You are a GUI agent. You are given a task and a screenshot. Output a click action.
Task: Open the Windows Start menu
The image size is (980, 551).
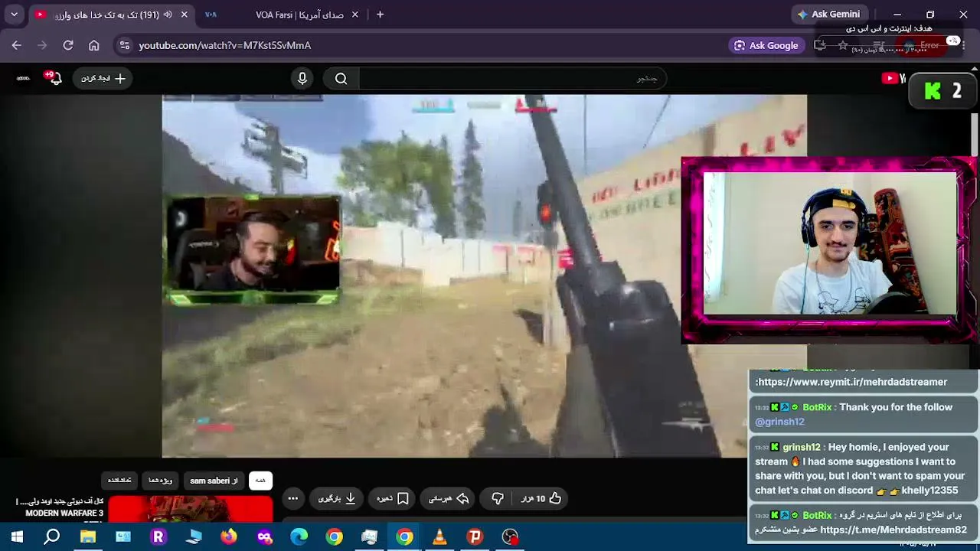[17, 537]
